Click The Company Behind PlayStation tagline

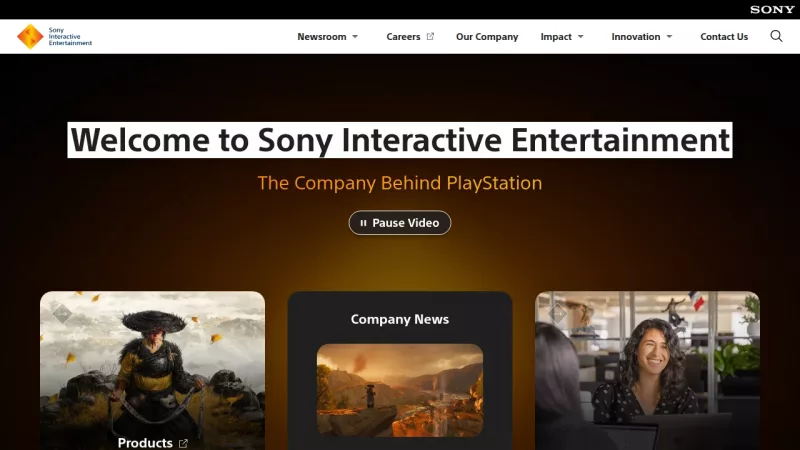point(400,183)
